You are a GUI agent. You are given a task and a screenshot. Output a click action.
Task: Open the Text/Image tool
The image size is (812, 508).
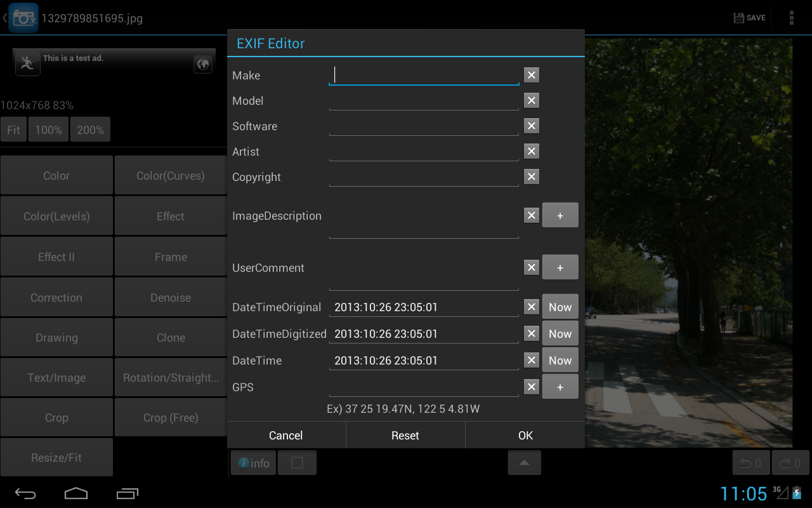click(56, 377)
